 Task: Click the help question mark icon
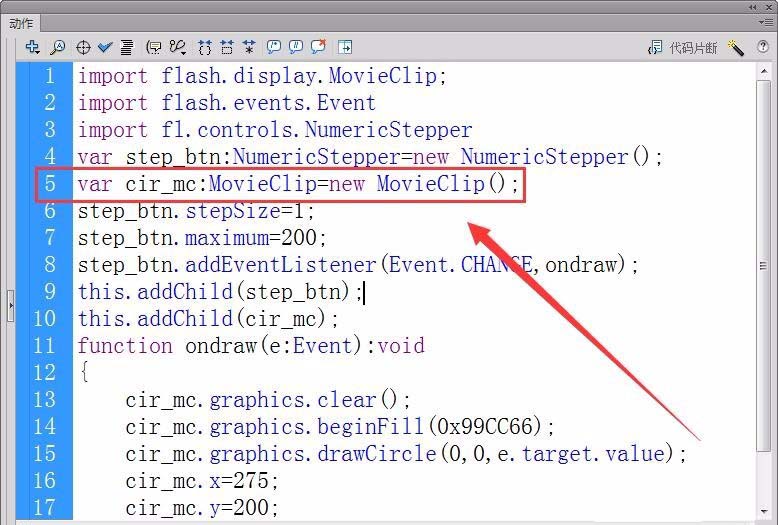[x=763, y=47]
